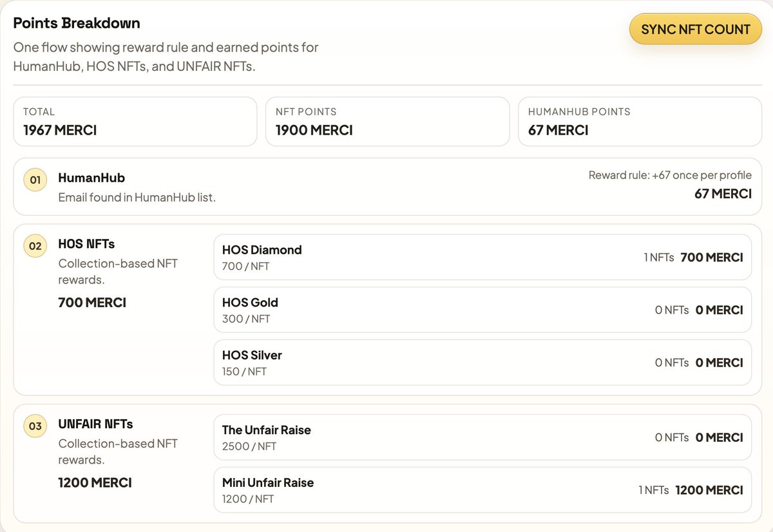Image resolution: width=773 pixels, height=532 pixels.
Task: Open the HOS Silver row
Action: pos(482,363)
